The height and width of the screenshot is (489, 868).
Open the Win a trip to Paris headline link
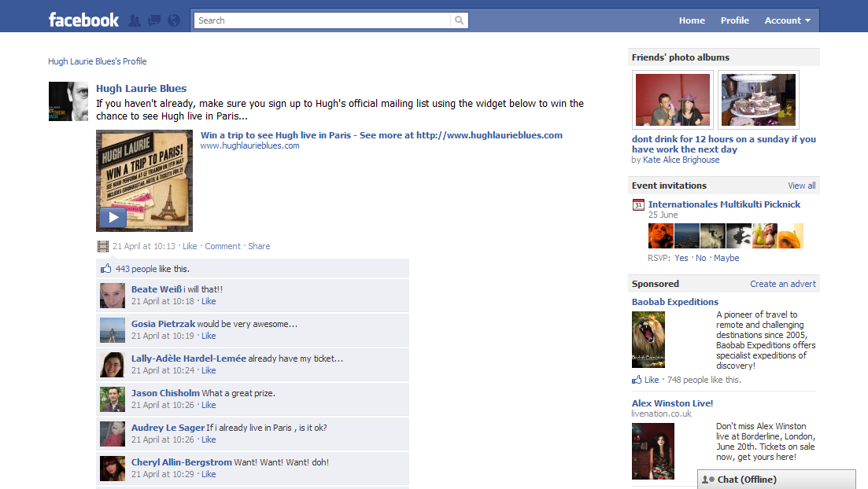382,135
